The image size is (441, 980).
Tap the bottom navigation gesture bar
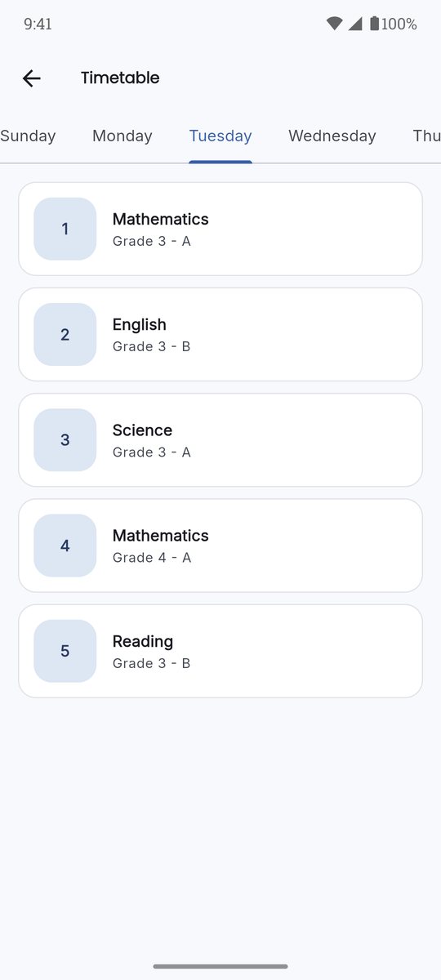[x=220, y=966]
